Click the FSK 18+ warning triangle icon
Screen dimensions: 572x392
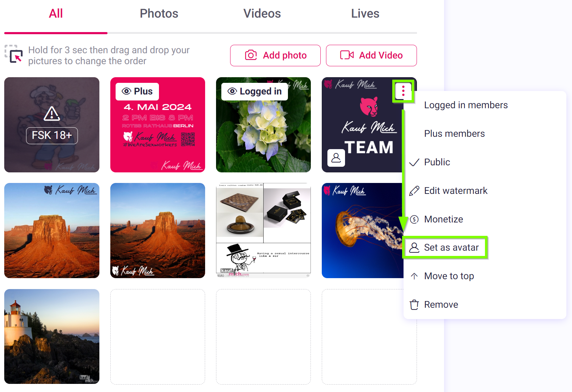pyautogui.click(x=52, y=114)
